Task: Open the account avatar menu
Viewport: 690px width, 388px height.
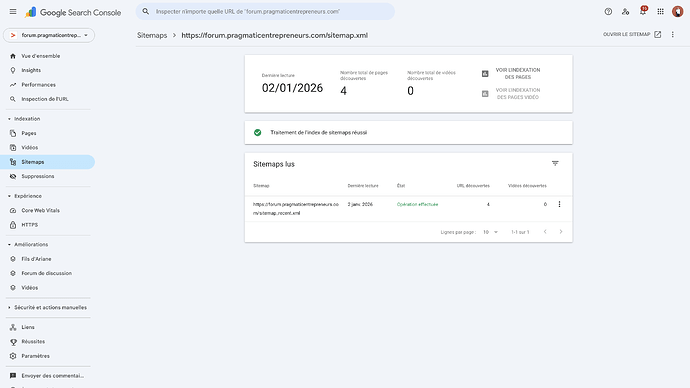Action: click(678, 12)
